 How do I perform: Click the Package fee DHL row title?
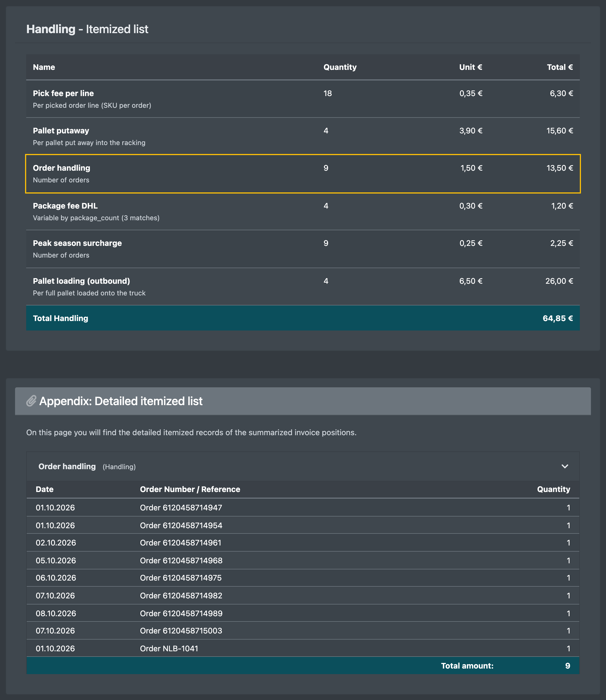click(65, 205)
